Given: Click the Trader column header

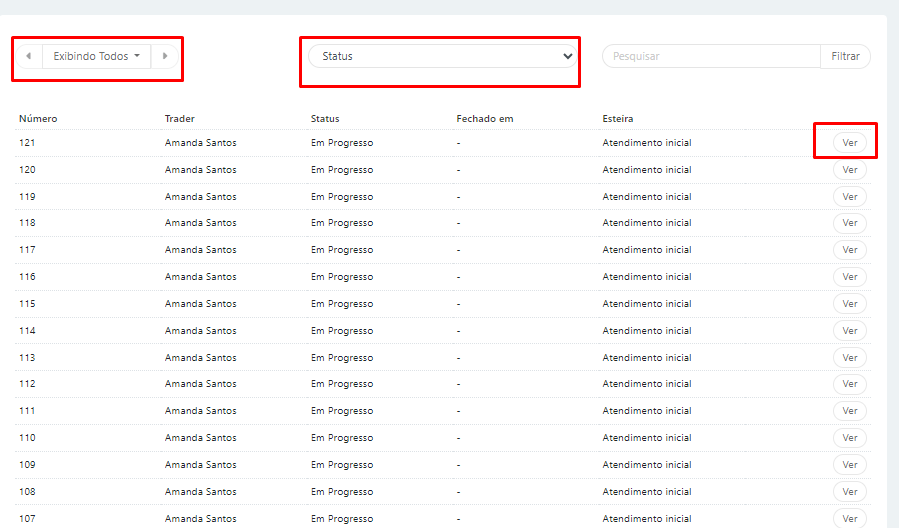Looking at the screenshot, I should (180, 119).
